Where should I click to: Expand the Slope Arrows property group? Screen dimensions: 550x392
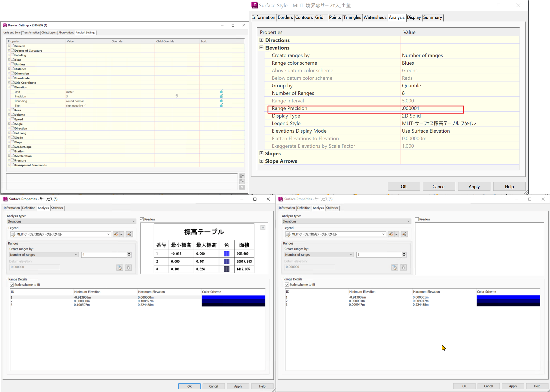(261, 161)
